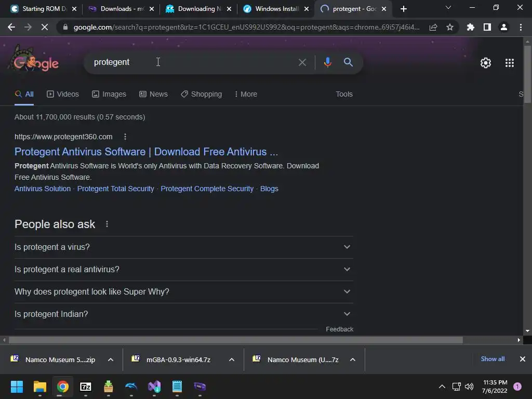532x399 pixels.
Task: Show hidden system tray icons
Action: [x=442, y=387]
